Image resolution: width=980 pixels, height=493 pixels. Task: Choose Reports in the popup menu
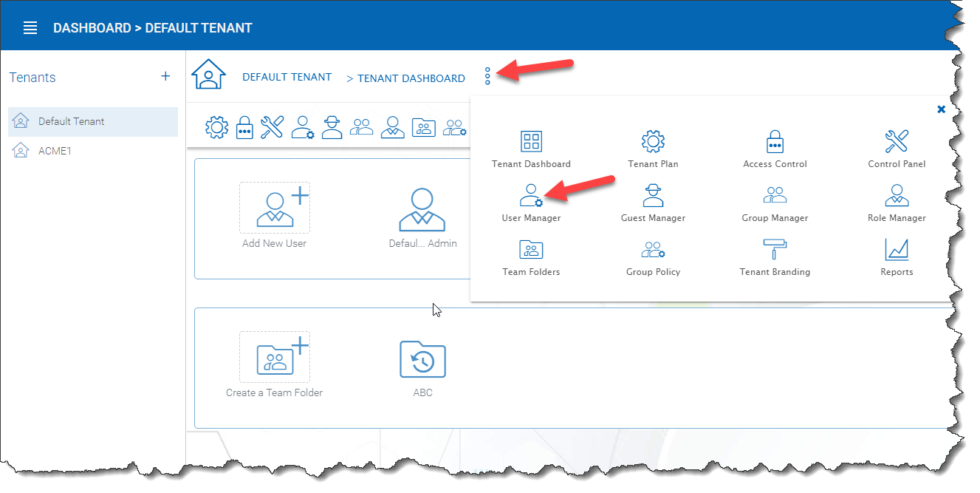pyautogui.click(x=897, y=257)
